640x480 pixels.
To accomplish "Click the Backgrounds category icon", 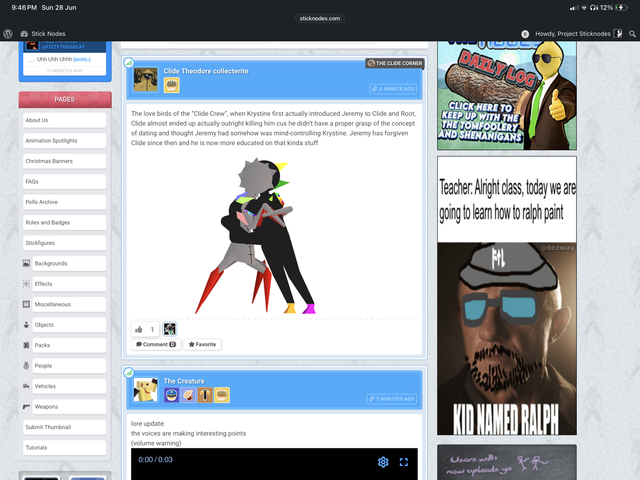I will pyautogui.click(x=26, y=263).
